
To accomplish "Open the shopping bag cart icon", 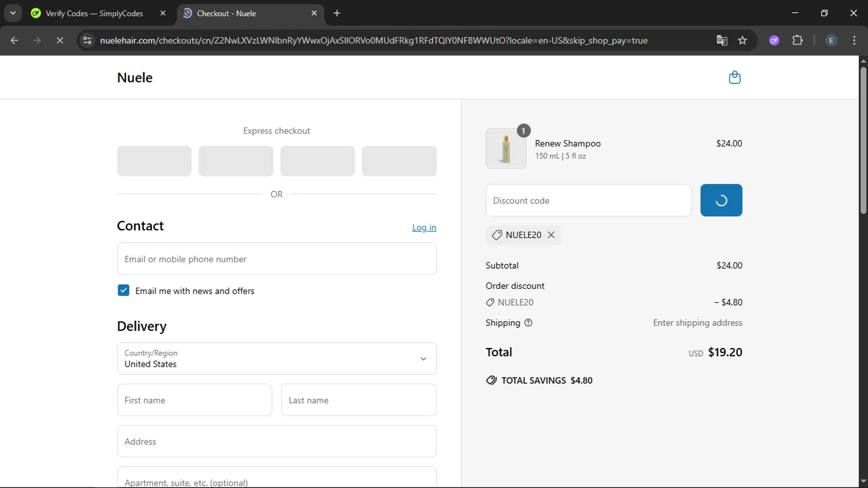I will click(734, 78).
